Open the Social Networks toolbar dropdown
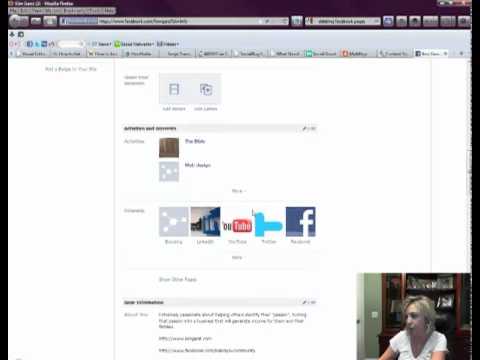 (x=134, y=44)
